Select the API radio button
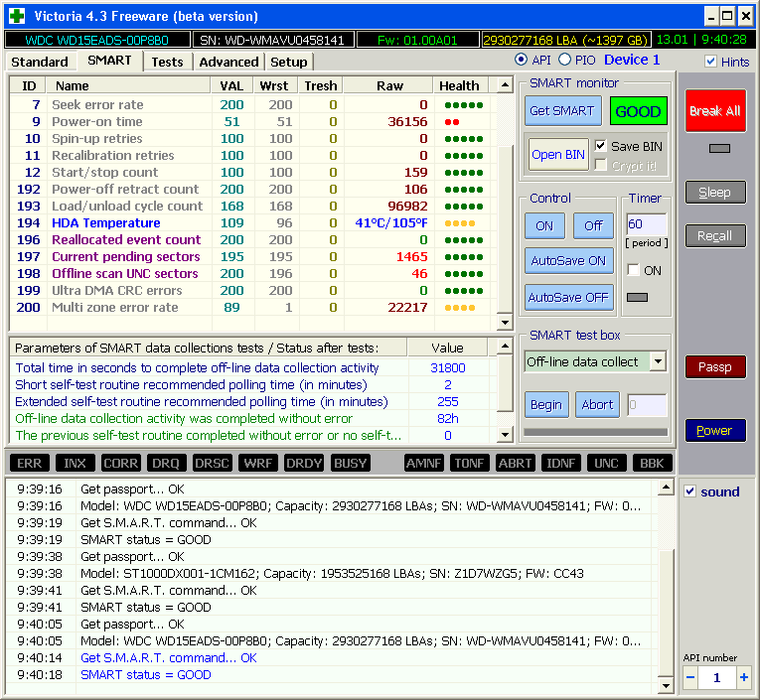Viewport: 760px width, 700px height. click(x=521, y=60)
